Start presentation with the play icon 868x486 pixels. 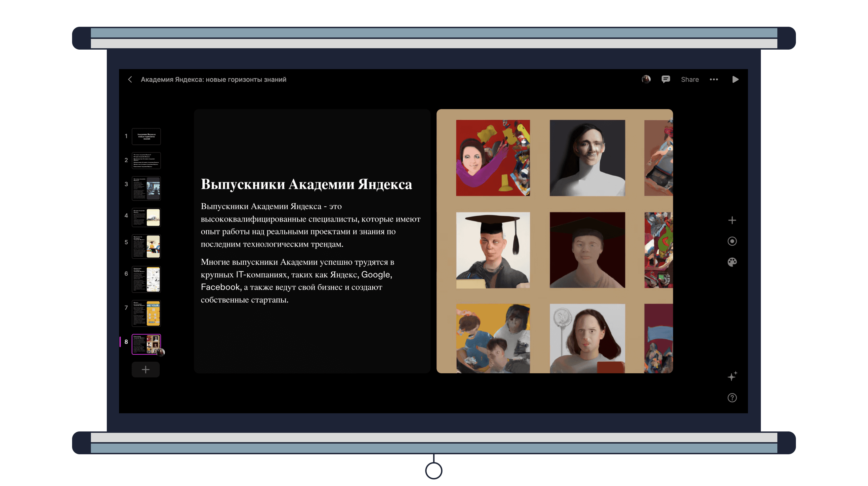tap(735, 79)
